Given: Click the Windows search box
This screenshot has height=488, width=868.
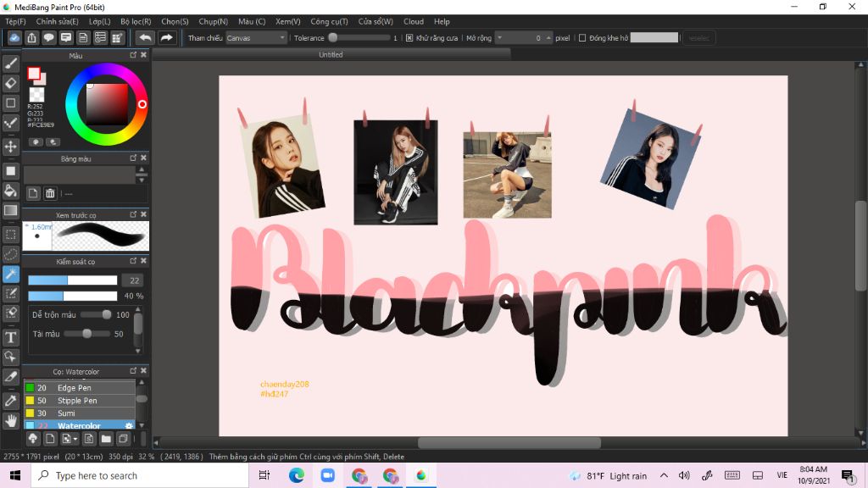Looking at the screenshot, I should [x=140, y=475].
